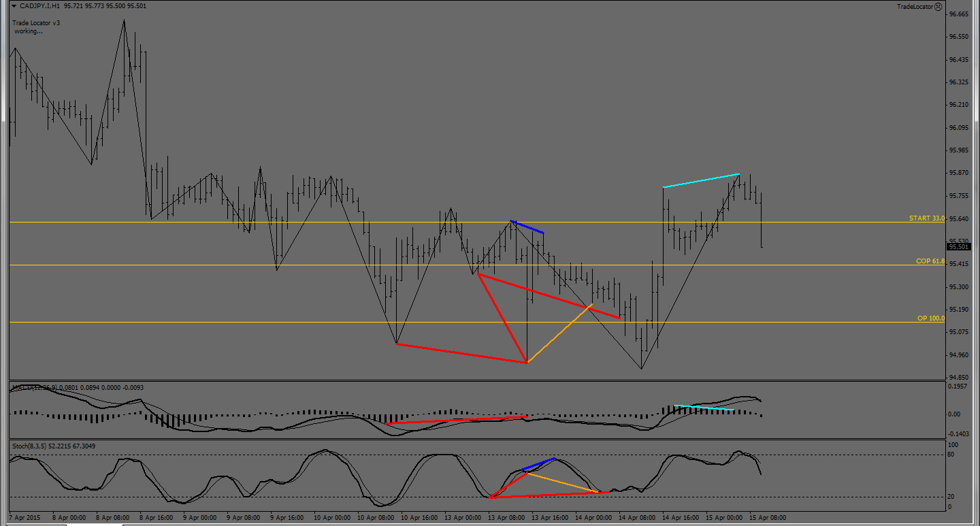Click the Stochastic 80 level scale value
The image size is (980, 526).
pyautogui.click(x=953, y=454)
